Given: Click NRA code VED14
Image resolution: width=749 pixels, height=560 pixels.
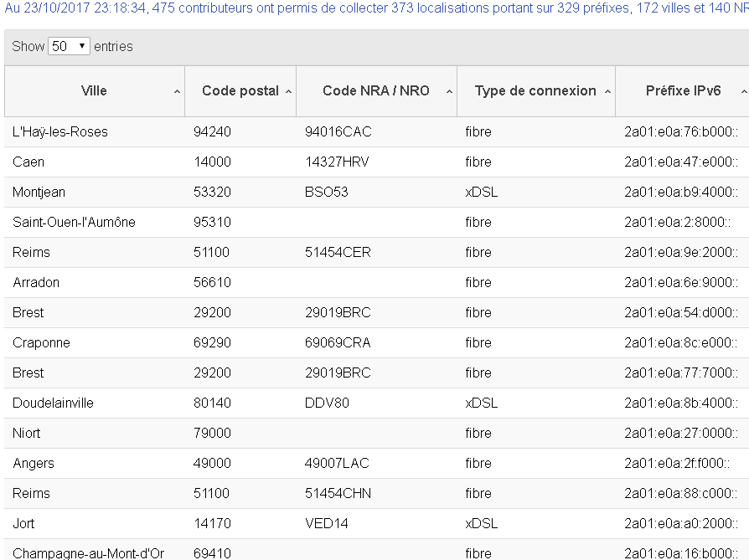Looking at the screenshot, I should point(326,524).
